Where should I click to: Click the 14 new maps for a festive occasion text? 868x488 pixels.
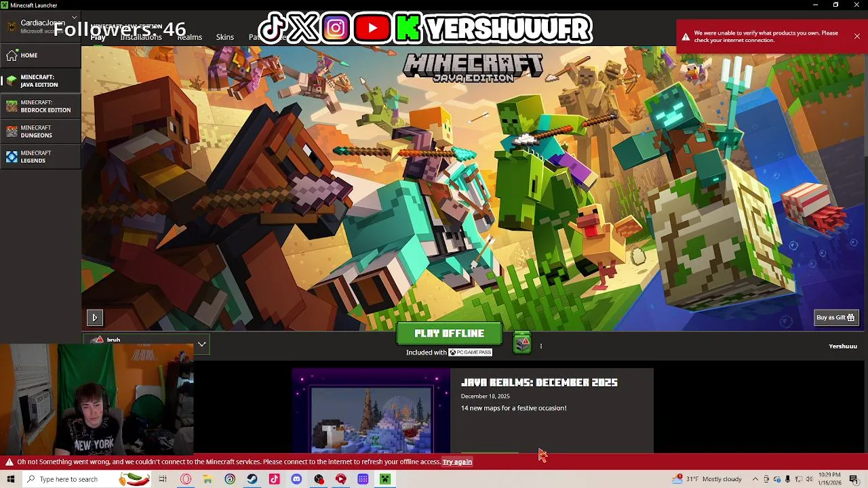(x=513, y=408)
